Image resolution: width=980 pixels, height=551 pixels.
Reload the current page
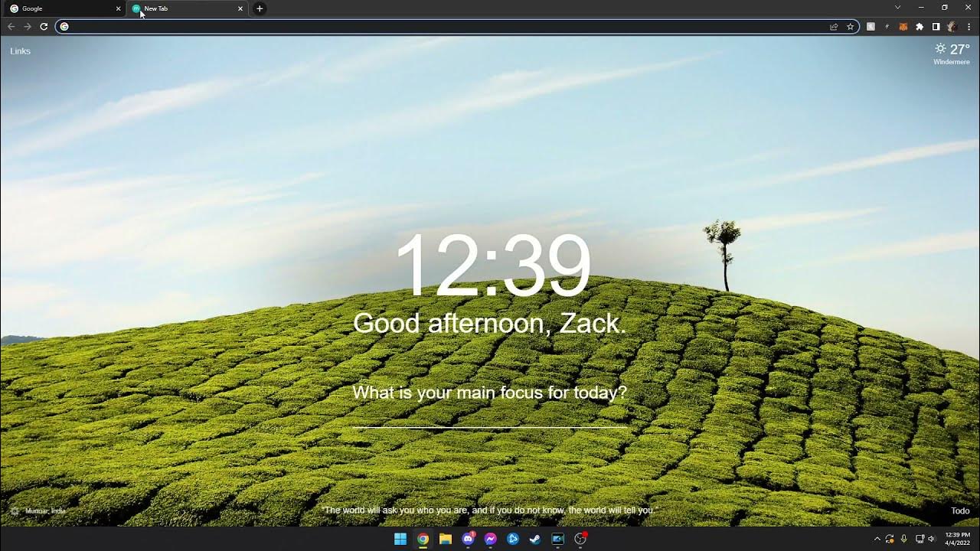point(44,26)
